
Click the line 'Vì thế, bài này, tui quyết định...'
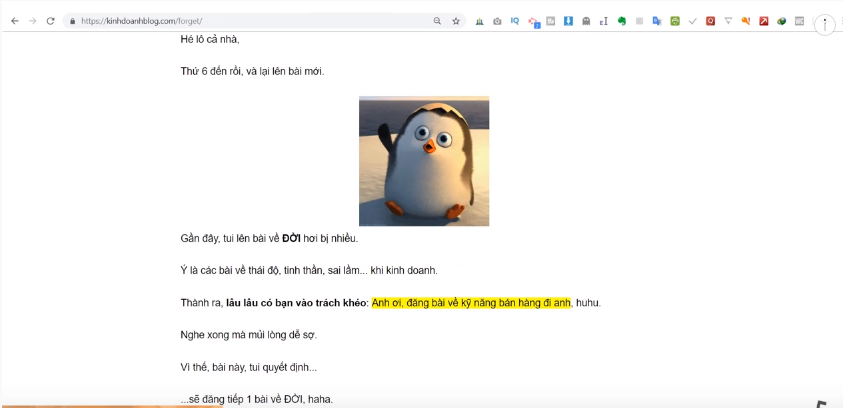249,368
